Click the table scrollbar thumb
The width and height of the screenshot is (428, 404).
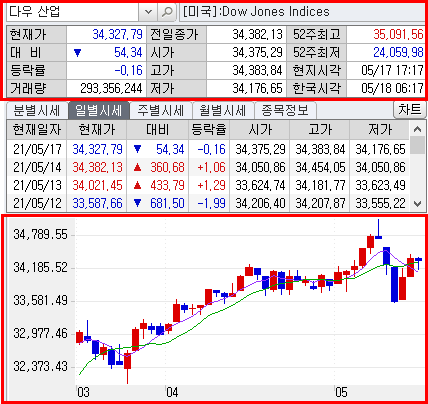tap(417, 145)
